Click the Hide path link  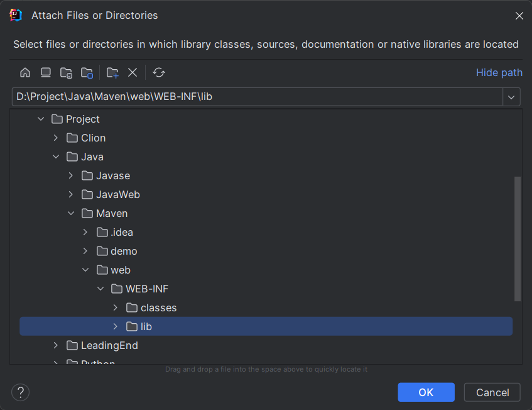click(x=499, y=72)
